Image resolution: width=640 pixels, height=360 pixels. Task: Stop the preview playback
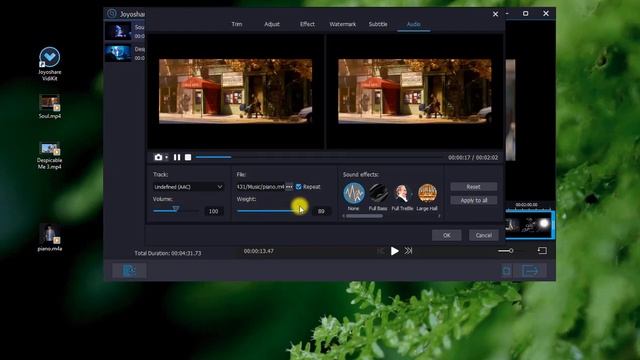pos(188,157)
